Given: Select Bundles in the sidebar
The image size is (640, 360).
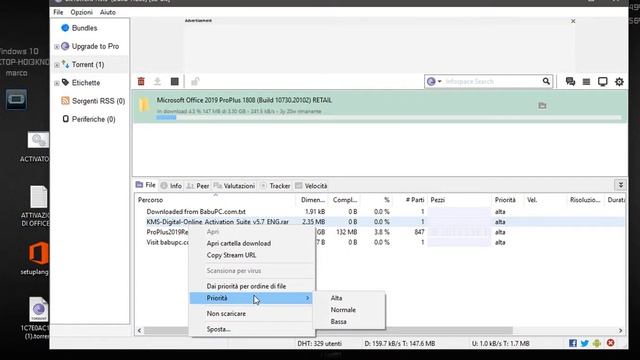Looking at the screenshot, I should pyautogui.click(x=84, y=28).
